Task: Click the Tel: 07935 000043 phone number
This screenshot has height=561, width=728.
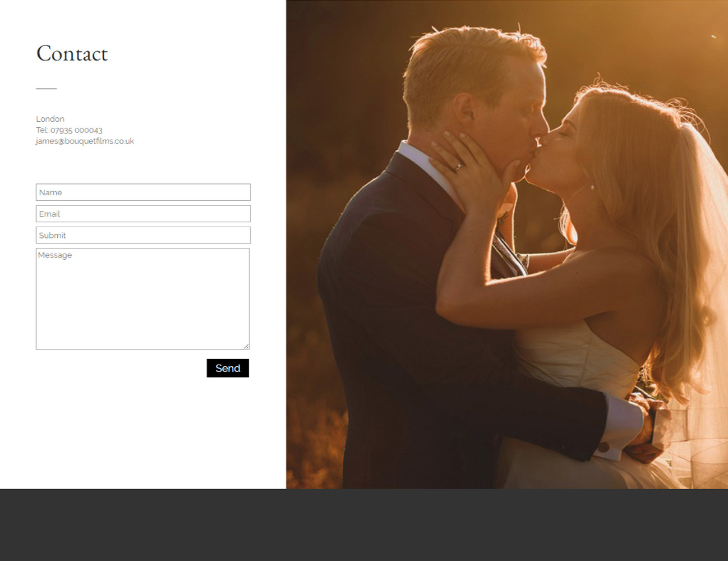Action: tap(69, 130)
